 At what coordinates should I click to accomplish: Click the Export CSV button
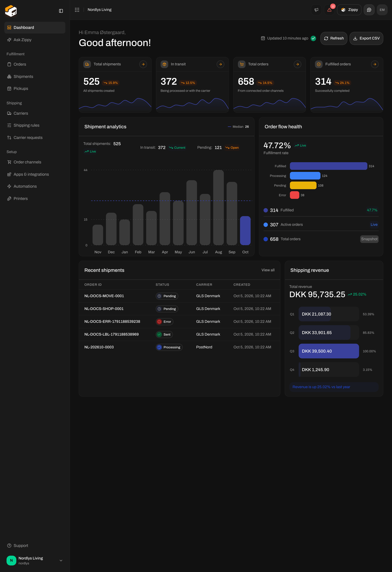[366, 38]
